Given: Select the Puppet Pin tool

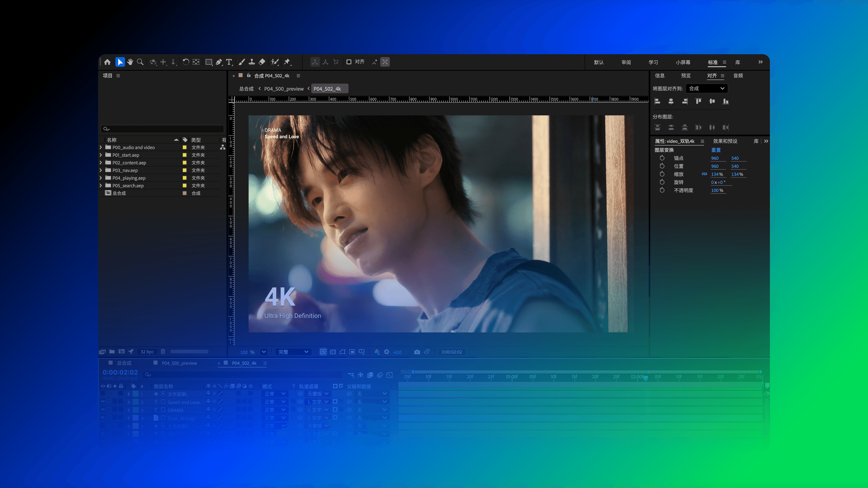Looking at the screenshot, I should (x=287, y=62).
